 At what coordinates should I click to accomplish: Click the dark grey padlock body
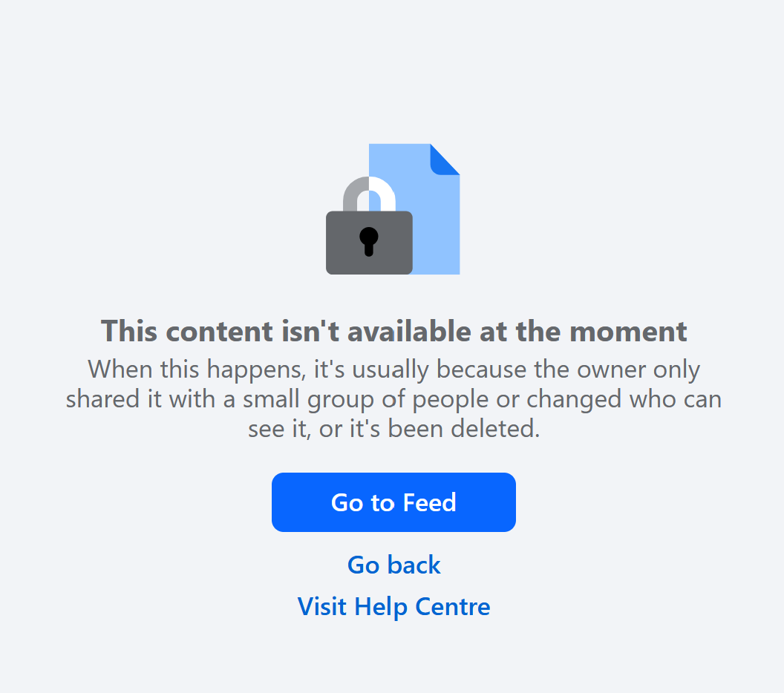tap(369, 243)
